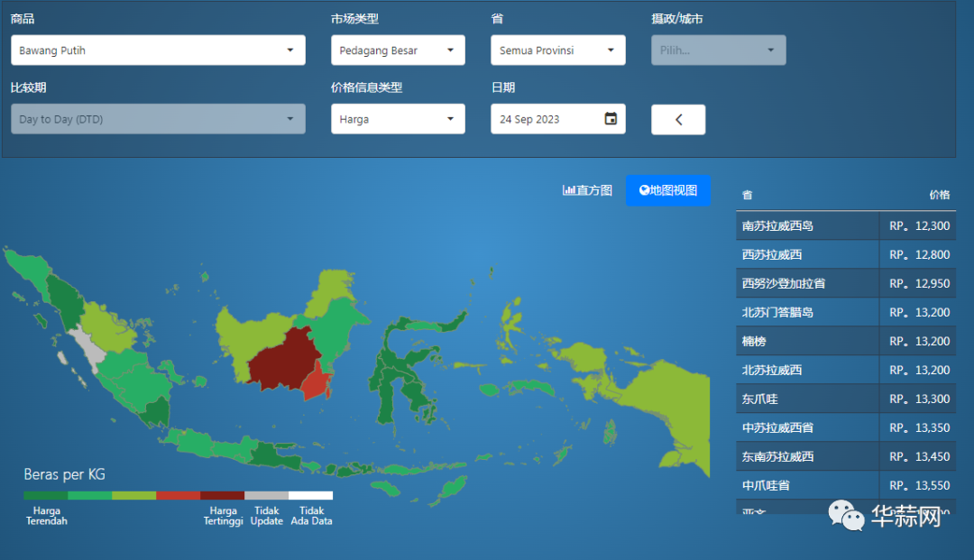Click the WeChat logo watermark
The width and height of the screenshot is (974, 560).
(846, 515)
